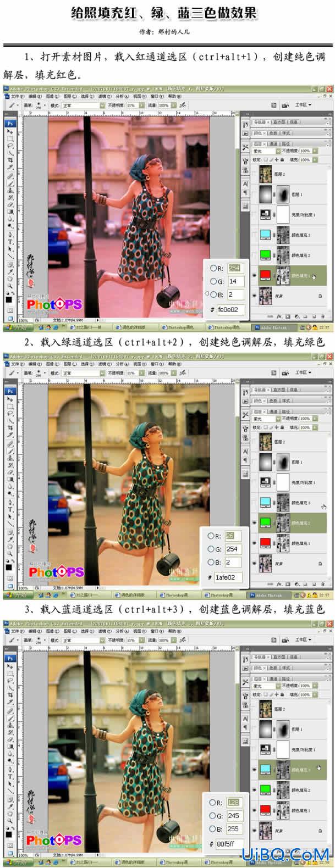
Task: Switch to the 色板 tab in step 3 panel
Action: tap(273, 669)
